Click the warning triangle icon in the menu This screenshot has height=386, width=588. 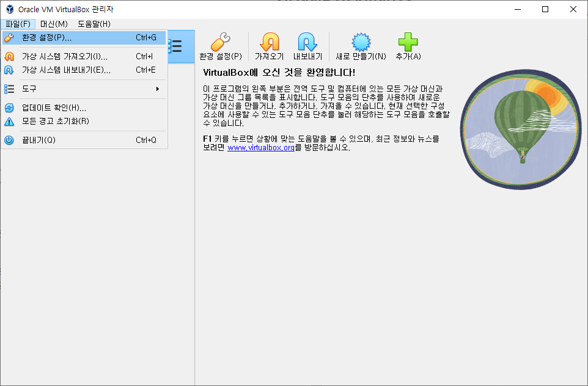pos(9,122)
